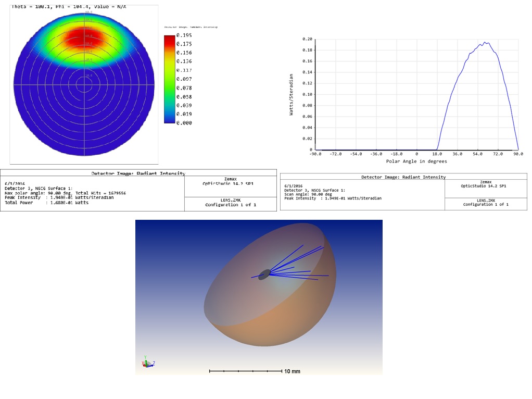Click the left Detector Image: Radiant Intensity title
Viewport: 532px width, 399px height.
pyautogui.click(x=138, y=173)
